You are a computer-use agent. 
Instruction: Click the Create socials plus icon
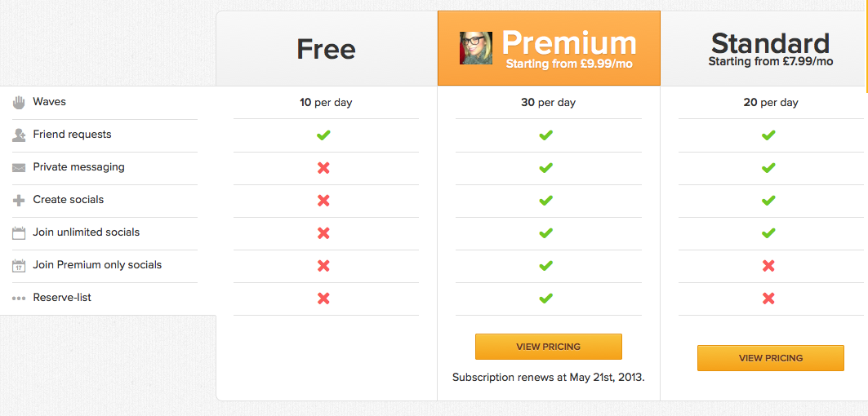(x=19, y=201)
